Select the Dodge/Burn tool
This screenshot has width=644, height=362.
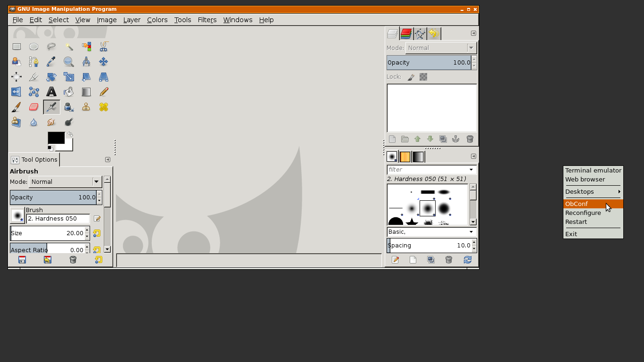(69, 123)
